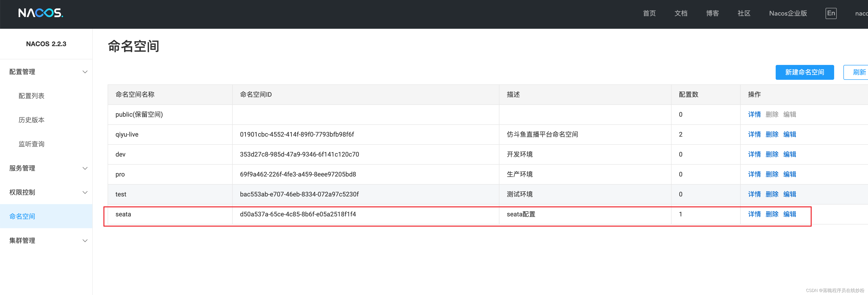Click the seata配置 description cell

click(x=585, y=214)
